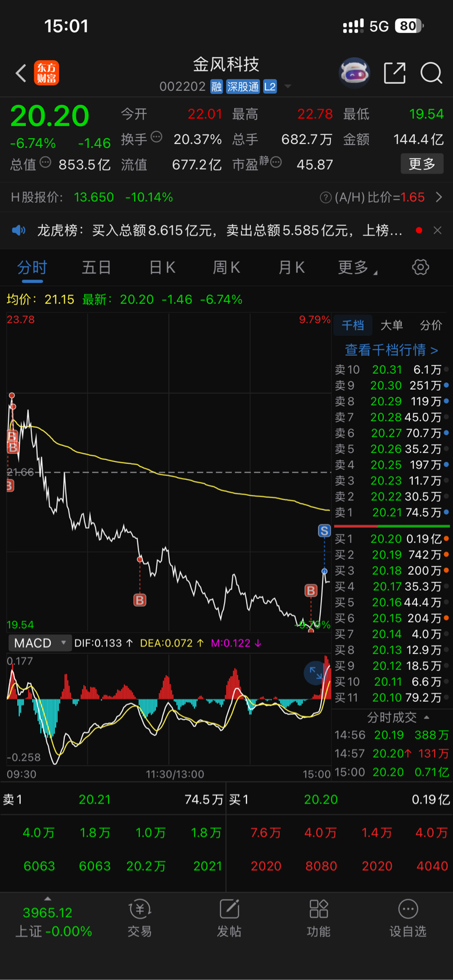Tap B buy marker below midday dip
The width and height of the screenshot is (453, 980).
pyautogui.click(x=140, y=600)
